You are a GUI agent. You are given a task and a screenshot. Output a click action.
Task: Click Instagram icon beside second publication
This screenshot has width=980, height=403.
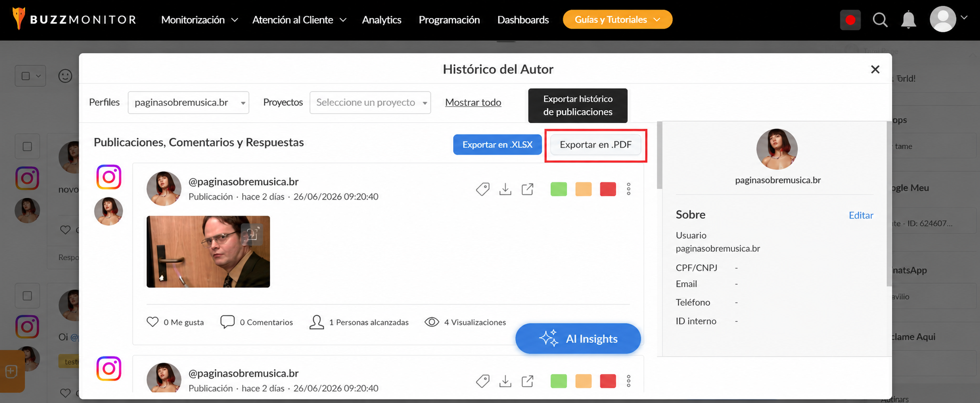click(109, 368)
